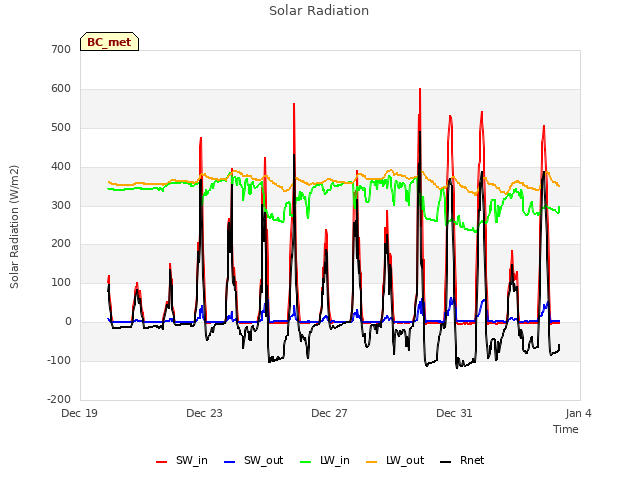640x480 pixels.
Task: Toggle the LW_in legend entry
Action: (325, 461)
